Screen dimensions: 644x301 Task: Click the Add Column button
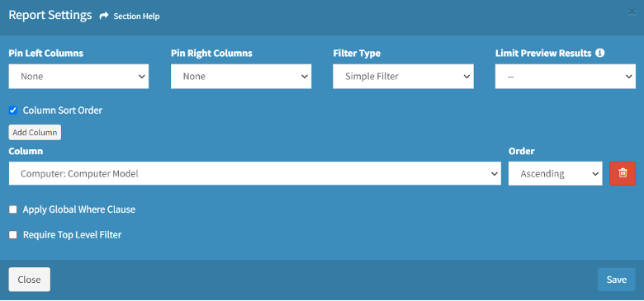35,133
